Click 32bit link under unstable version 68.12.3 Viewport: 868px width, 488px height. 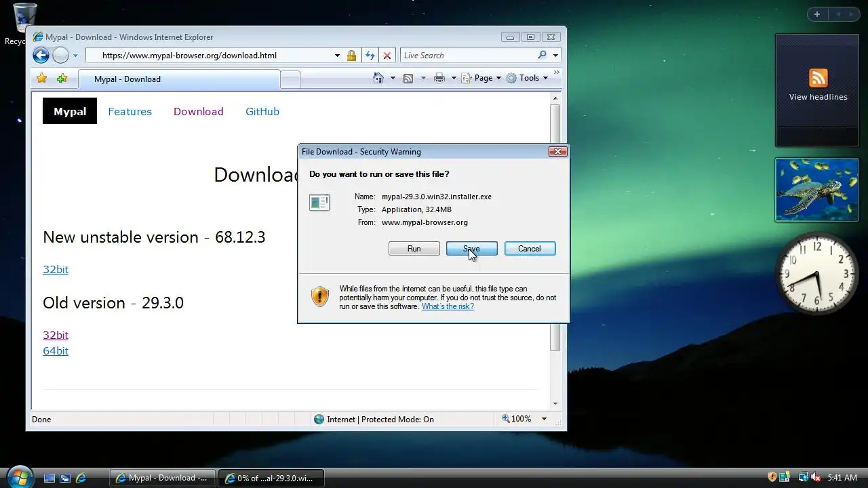pyautogui.click(x=56, y=269)
